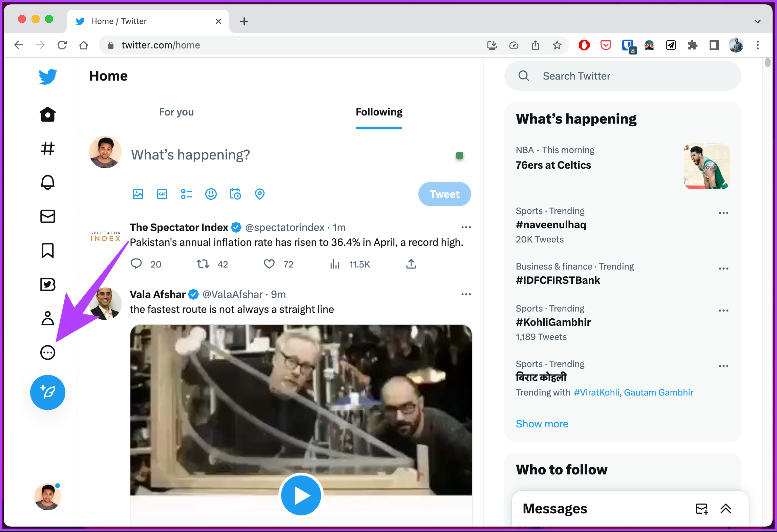Select the Following tab
777x532 pixels.
(379, 112)
